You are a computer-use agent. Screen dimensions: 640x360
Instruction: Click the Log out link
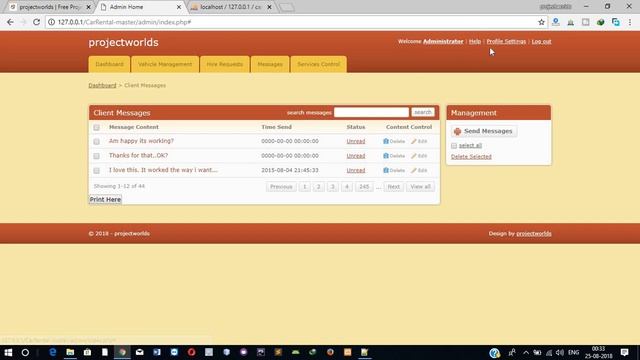pyautogui.click(x=541, y=41)
